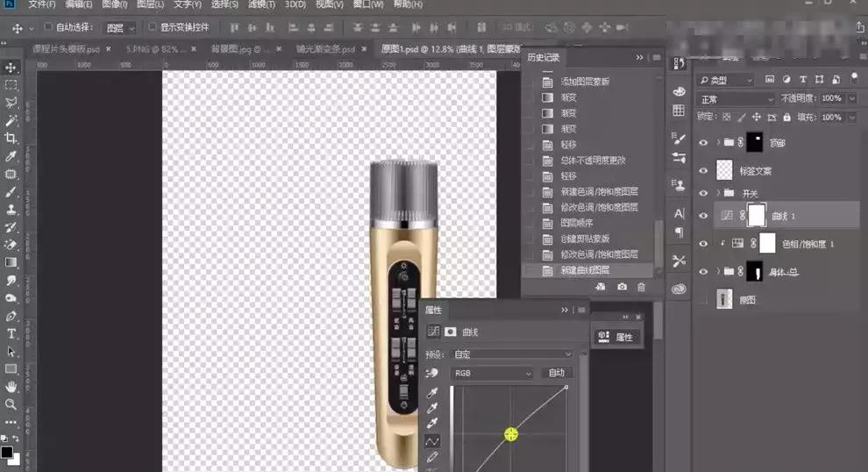Hide the 曲线 1 layer visibility
868x472 pixels.
point(703,216)
